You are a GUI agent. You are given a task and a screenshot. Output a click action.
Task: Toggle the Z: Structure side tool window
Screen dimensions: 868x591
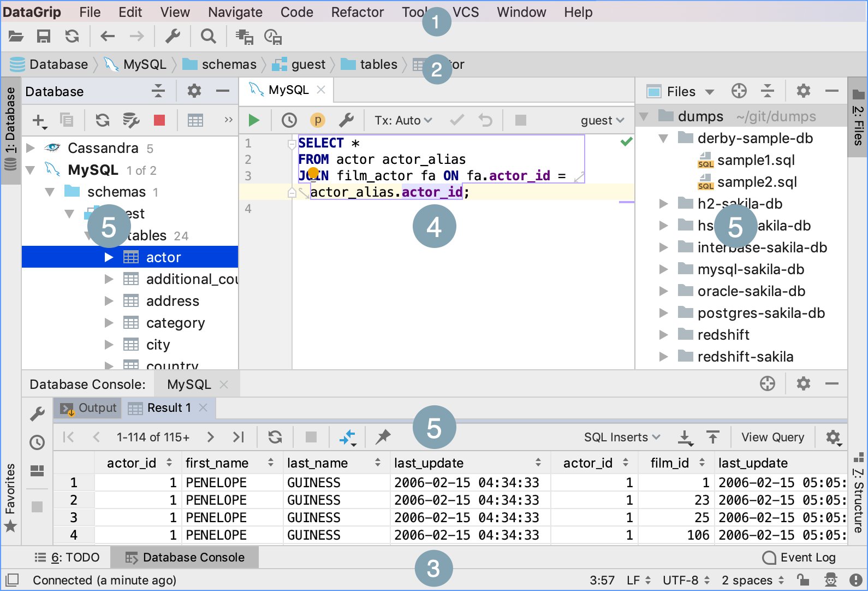coord(858,493)
